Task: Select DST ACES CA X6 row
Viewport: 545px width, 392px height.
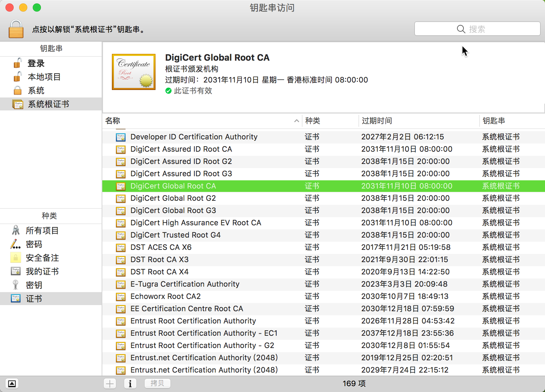Action: pyautogui.click(x=324, y=247)
